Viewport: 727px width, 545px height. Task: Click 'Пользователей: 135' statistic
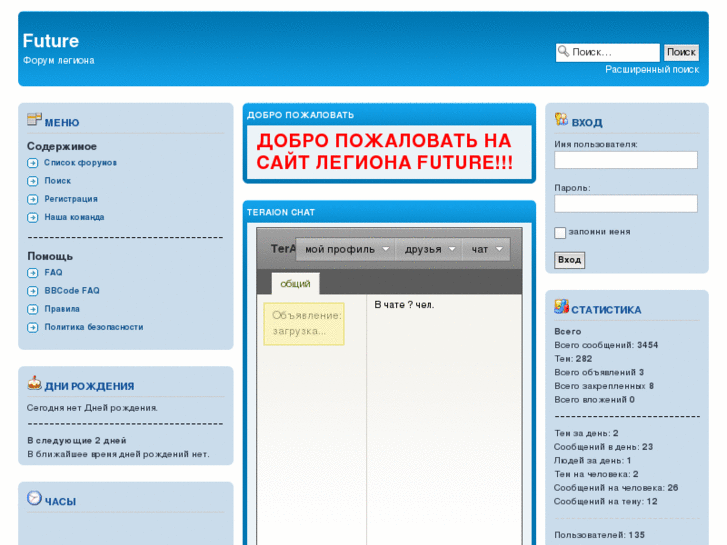click(x=599, y=535)
